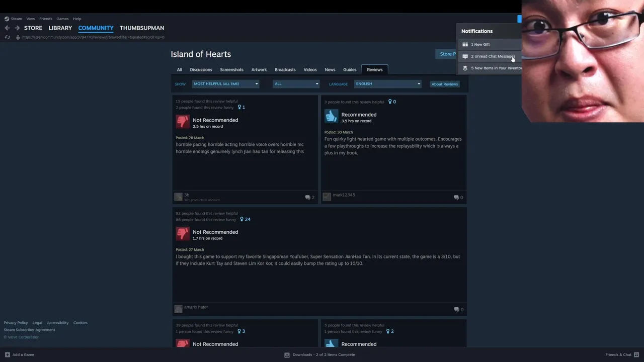Open the Games menu
The width and height of the screenshot is (644, 362).
coord(62,19)
